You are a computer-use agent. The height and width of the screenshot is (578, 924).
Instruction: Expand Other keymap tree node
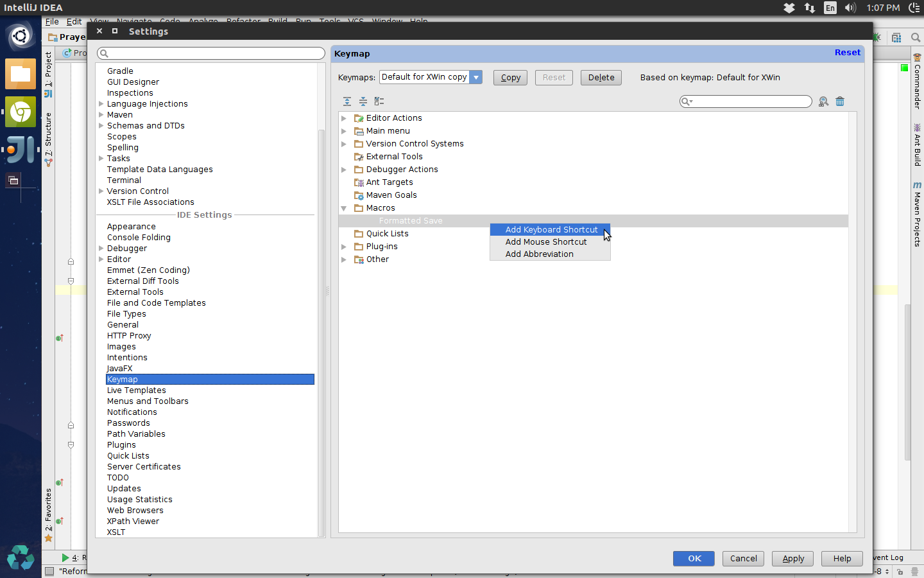coord(344,259)
